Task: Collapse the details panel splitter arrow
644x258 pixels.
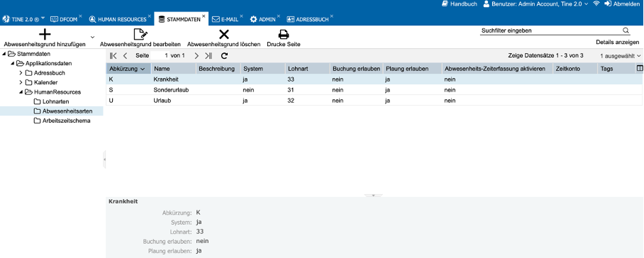Action: click(x=373, y=196)
